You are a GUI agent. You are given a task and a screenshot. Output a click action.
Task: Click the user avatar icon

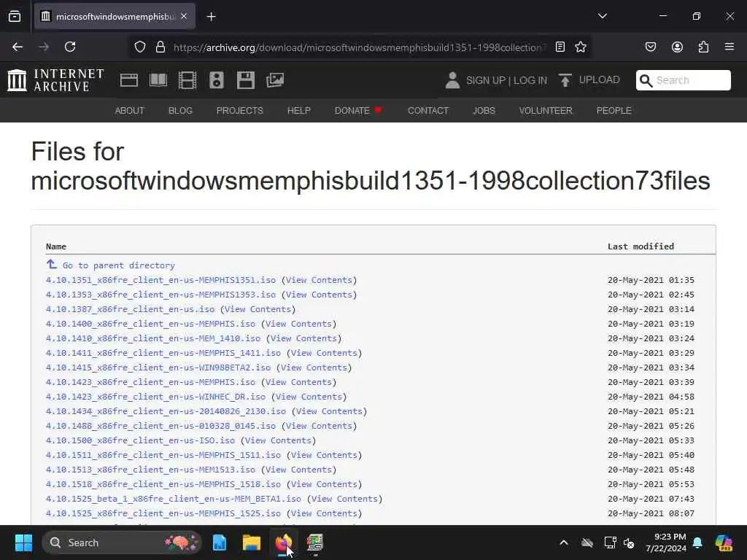pyautogui.click(x=452, y=80)
